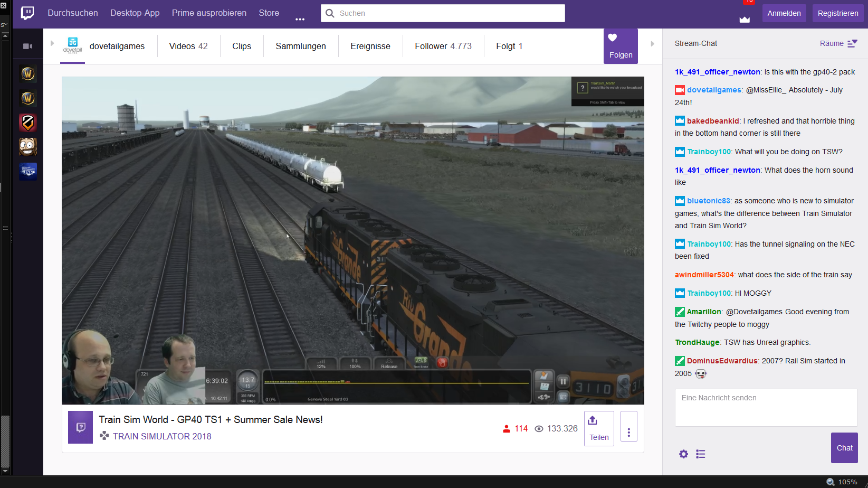Click TrondHauge username in chat

coord(697,342)
